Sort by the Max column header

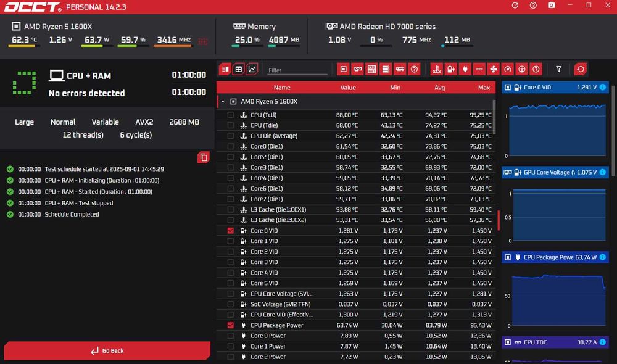tap(484, 88)
